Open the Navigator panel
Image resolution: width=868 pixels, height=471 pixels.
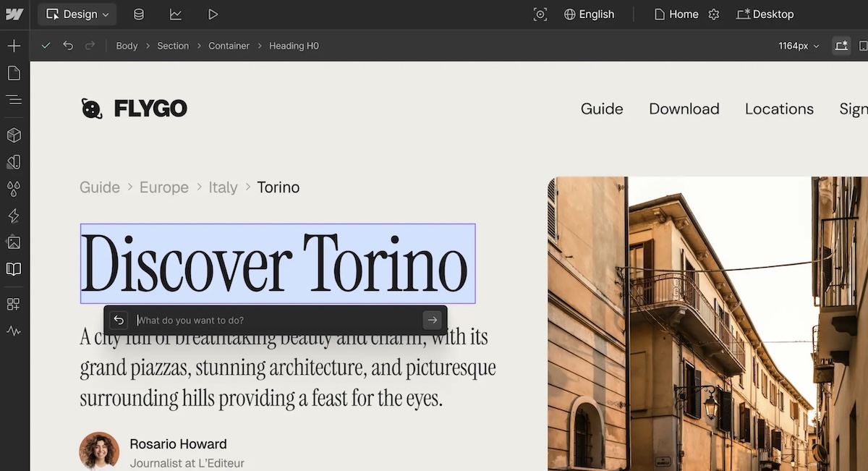[x=14, y=100]
